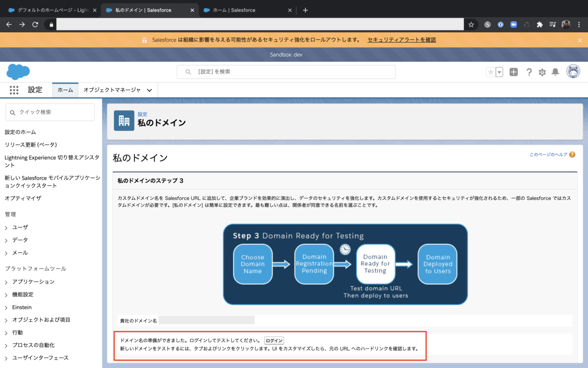Click the 設定 breadcrumb link above 私のドメイン
Screen dimensions: 588x368
click(x=142, y=114)
